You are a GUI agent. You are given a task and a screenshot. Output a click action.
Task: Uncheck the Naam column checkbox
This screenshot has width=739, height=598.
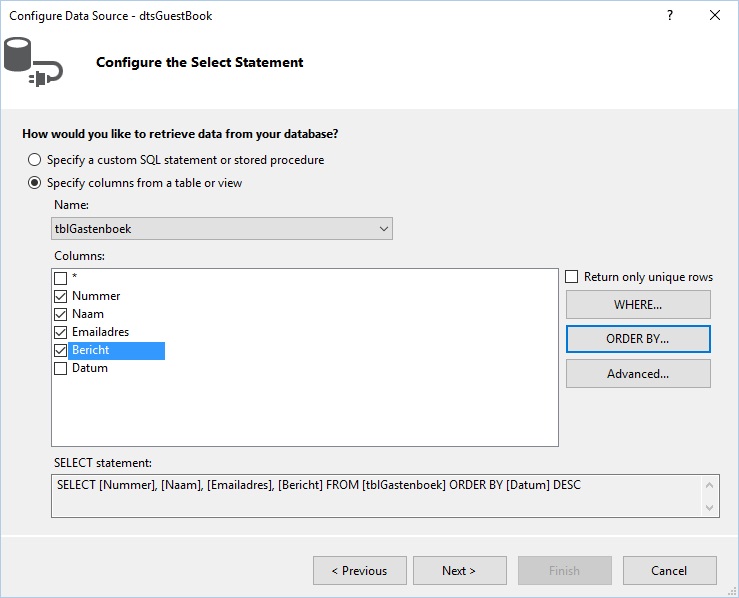[x=60, y=314]
